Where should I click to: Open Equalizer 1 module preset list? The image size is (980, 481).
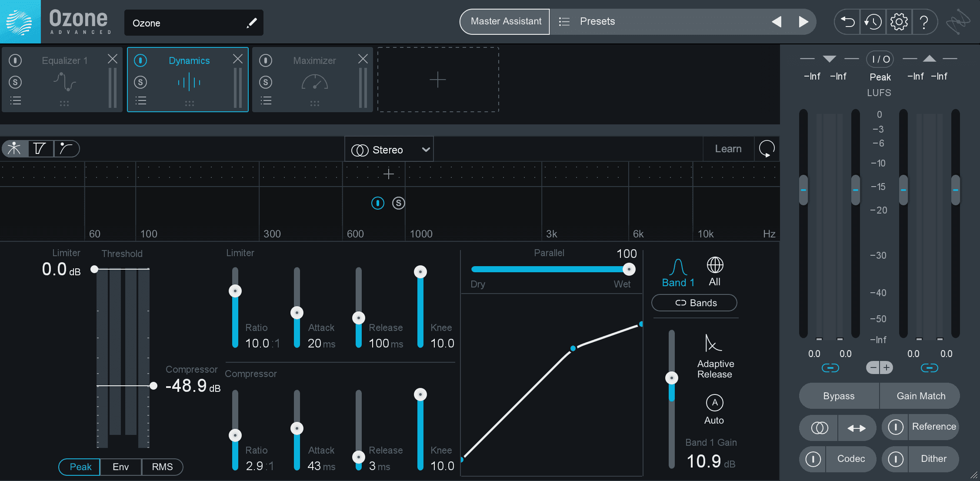(x=16, y=101)
